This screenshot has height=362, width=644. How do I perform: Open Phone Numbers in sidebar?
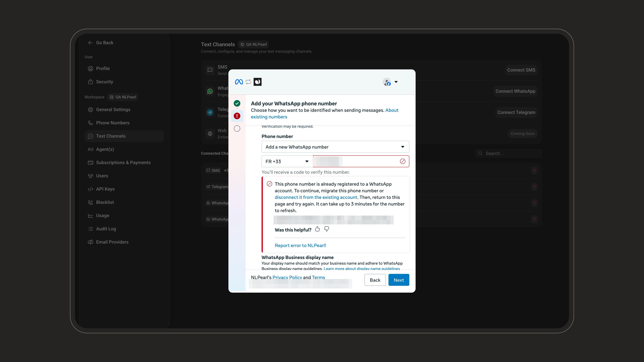(x=124, y=123)
